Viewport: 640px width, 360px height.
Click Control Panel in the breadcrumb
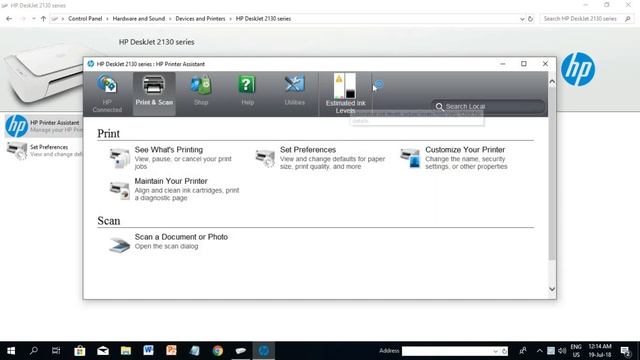(x=85, y=19)
